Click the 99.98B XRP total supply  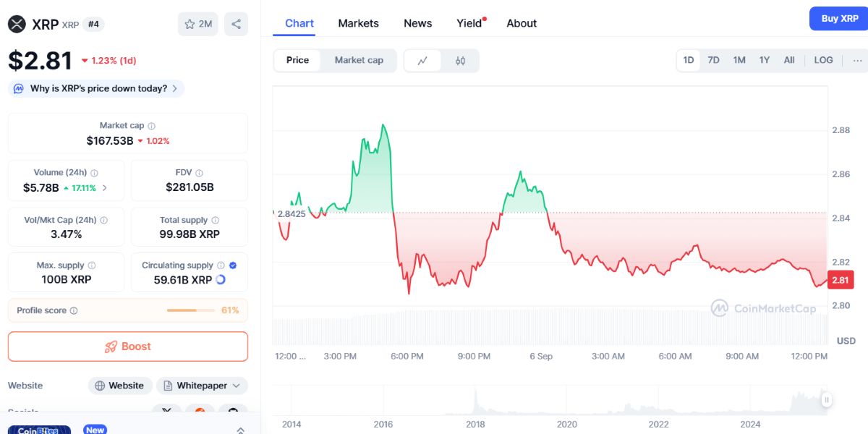pyautogui.click(x=190, y=234)
